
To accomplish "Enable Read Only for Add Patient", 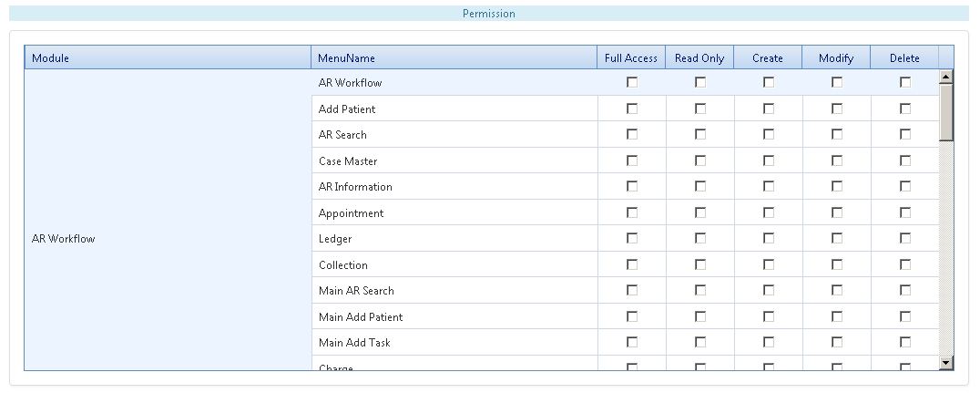I will tap(700, 109).
